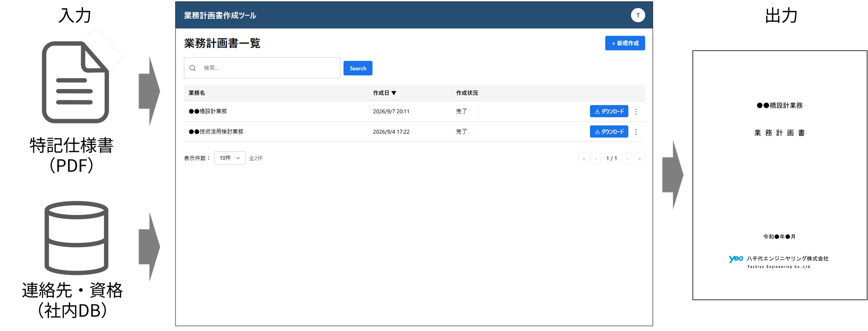Sort the list by 作成日 column

click(384, 93)
